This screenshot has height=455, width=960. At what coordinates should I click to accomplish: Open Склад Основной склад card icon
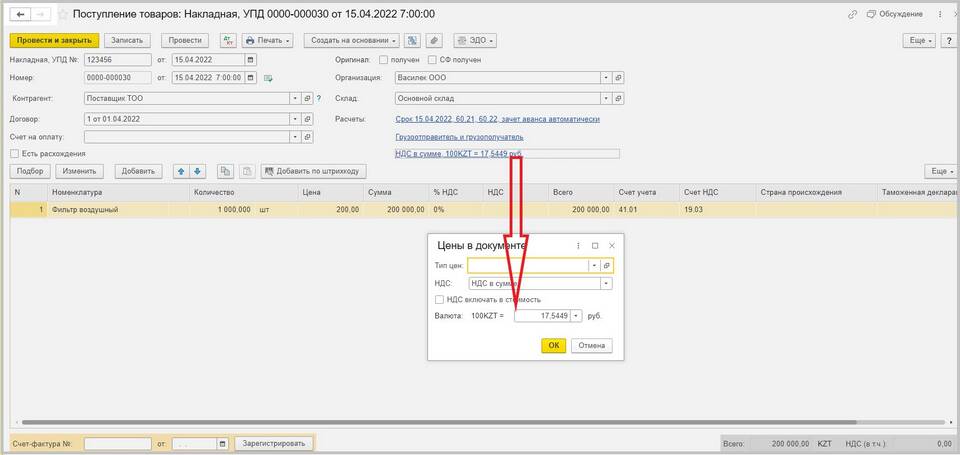coord(618,98)
